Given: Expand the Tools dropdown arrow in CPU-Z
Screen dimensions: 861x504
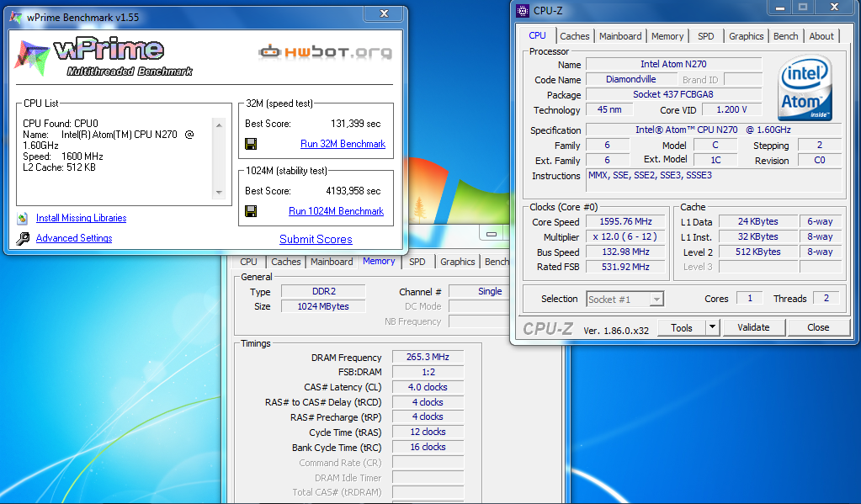Looking at the screenshot, I should (712, 328).
